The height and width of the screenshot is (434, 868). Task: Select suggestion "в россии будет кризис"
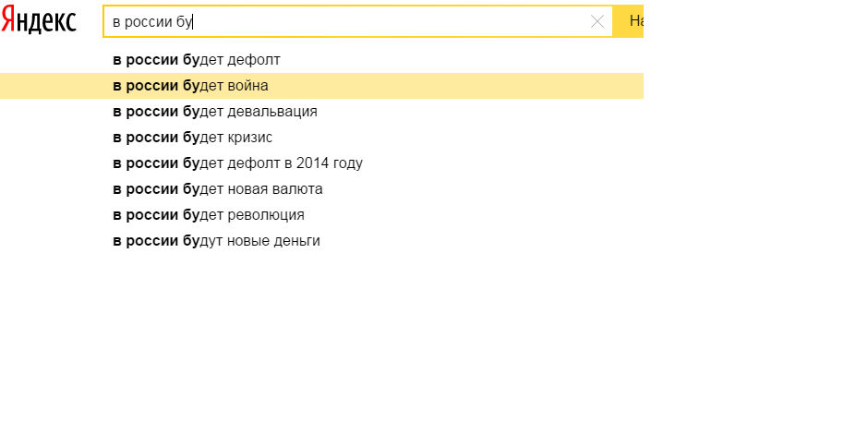coord(192,138)
